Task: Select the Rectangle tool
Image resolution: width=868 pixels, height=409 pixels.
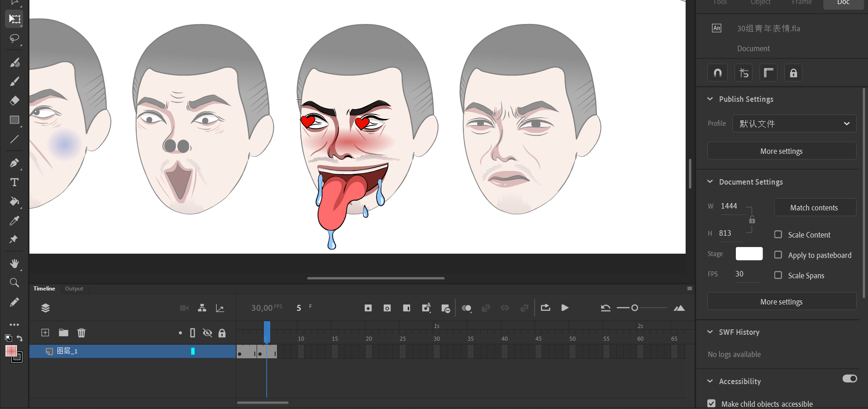Action: (14, 120)
